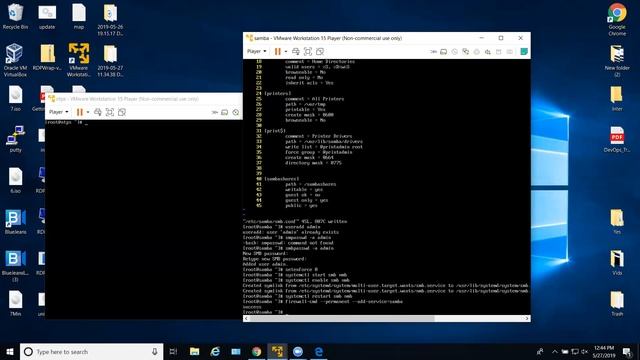Image resolution: width=640 pixels, height=360 pixels.
Task: Select the 2019-05-27 folder on the desktop
Action: point(110,60)
